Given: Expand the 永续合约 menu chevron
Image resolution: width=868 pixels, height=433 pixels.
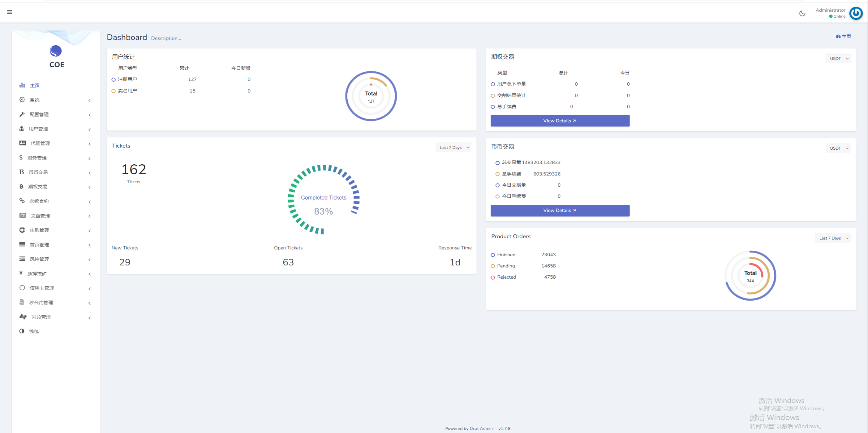Looking at the screenshot, I should click(89, 202).
